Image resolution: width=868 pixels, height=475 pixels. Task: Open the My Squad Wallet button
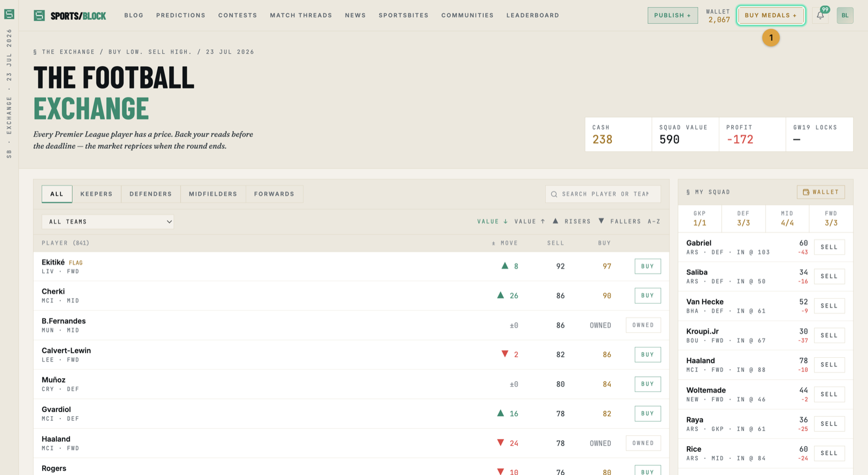(821, 192)
